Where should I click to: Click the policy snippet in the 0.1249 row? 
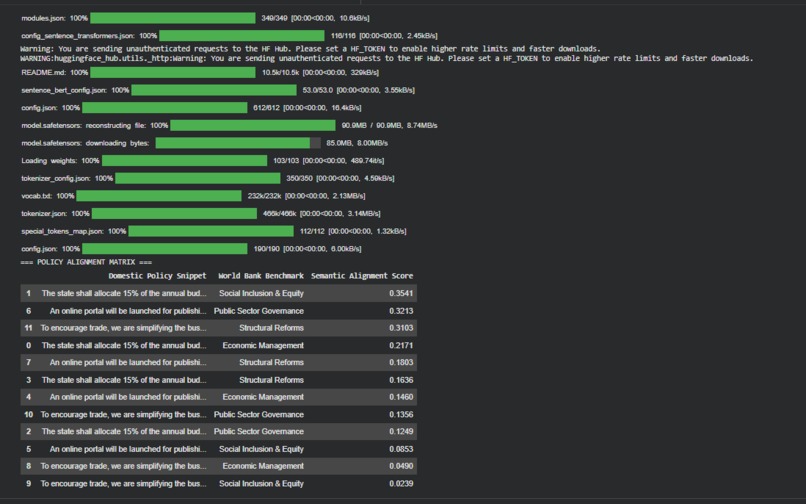(x=124, y=431)
